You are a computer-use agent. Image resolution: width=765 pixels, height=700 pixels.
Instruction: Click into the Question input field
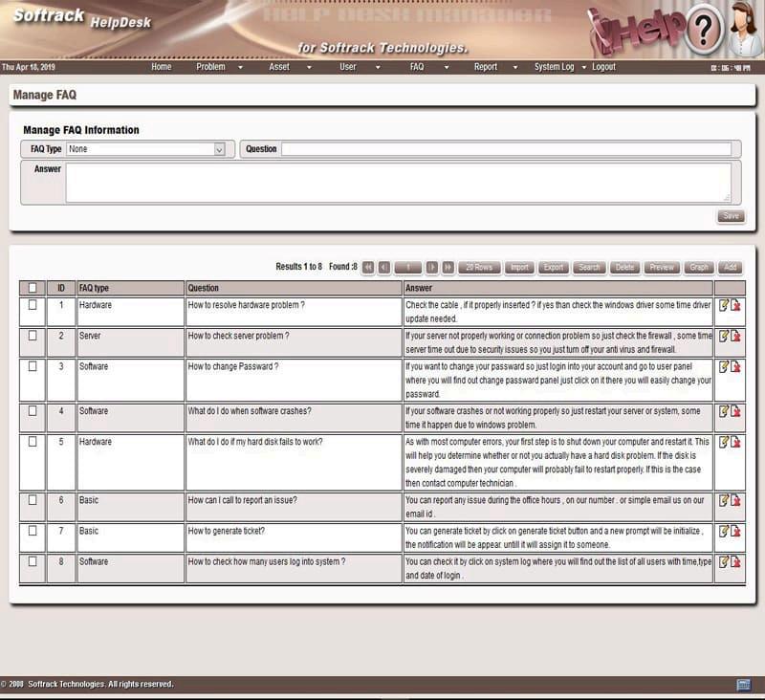pyautogui.click(x=507, y=149)
